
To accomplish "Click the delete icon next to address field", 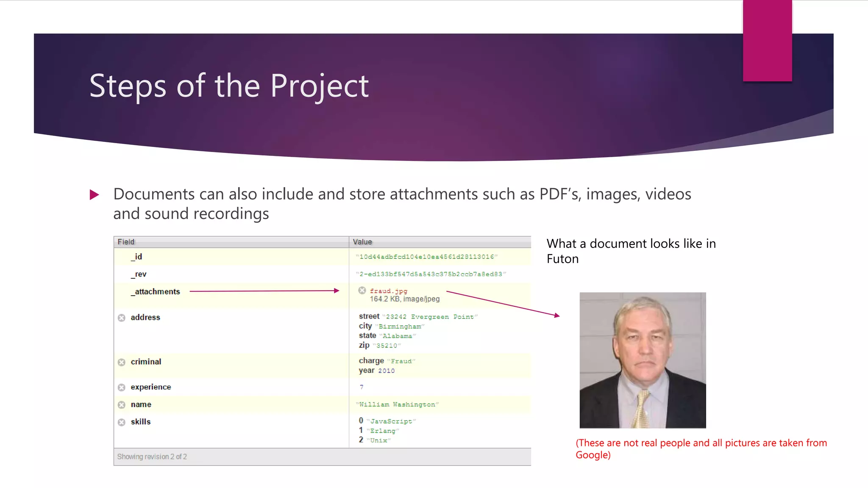I will pyautogui.click(x=122, y=318).
